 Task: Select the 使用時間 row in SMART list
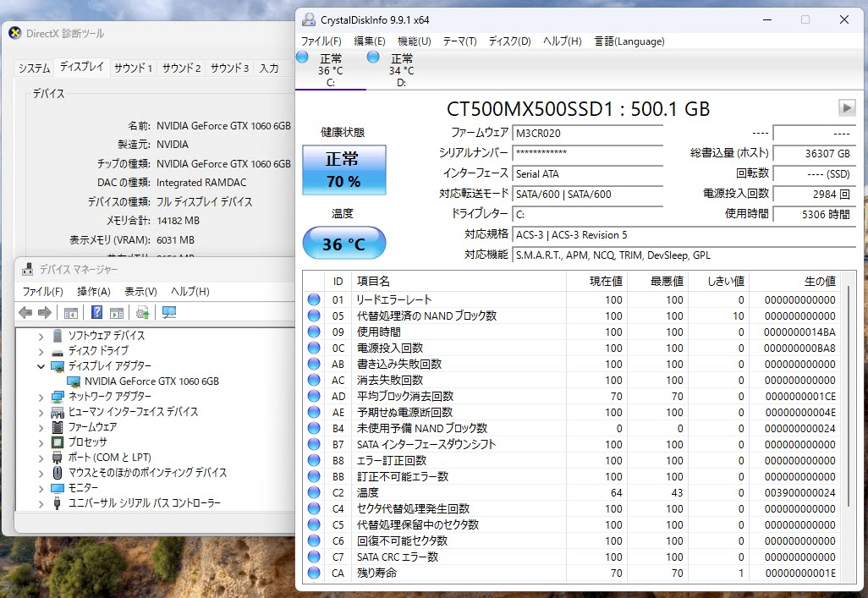click(x=570, y=332)
